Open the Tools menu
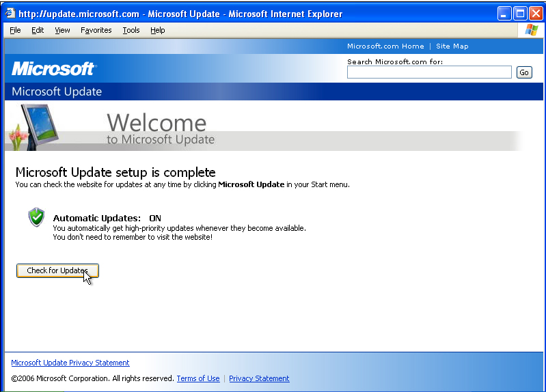546x392 pixels. [131, 30]
